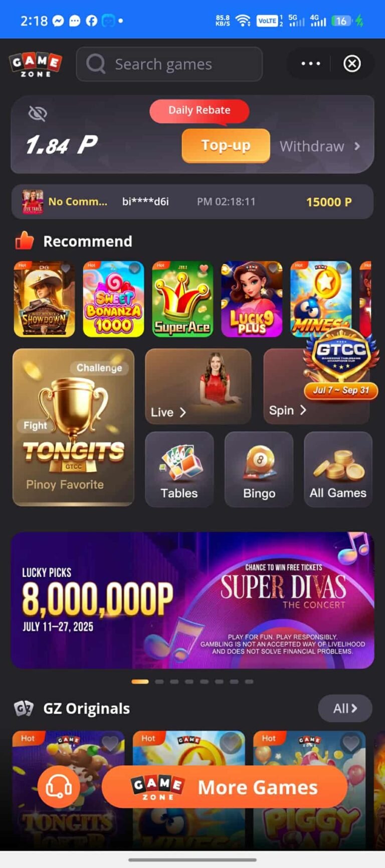The height and width of the screenshot is (868, 385).
Task: Select the second banner carousel indicator dot
Action: coord(159,682)
